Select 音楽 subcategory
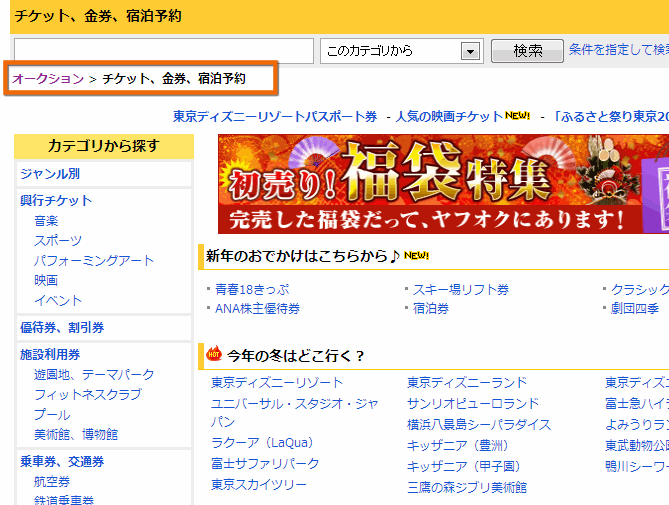Viewport: 669px width, 505px height. (x=46, y=221)
